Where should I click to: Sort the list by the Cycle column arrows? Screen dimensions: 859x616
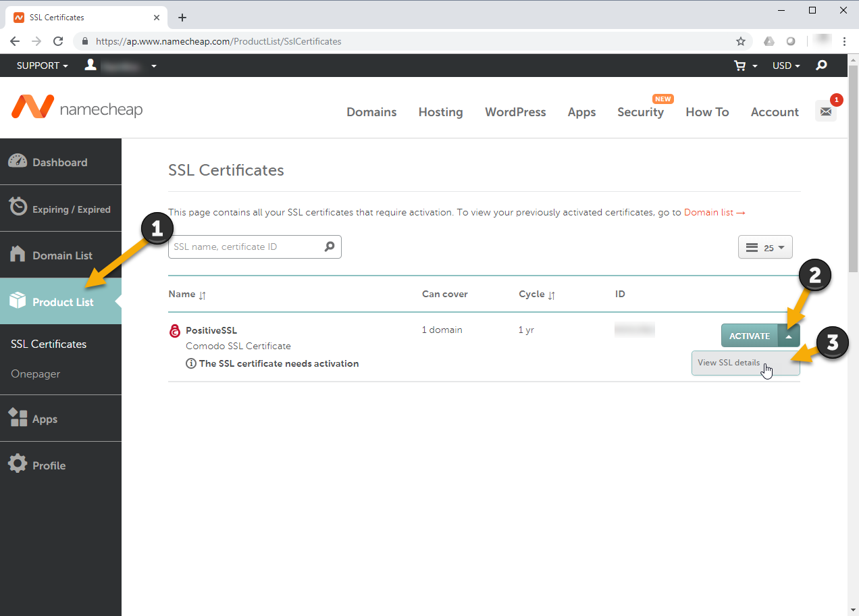tap(552, 295)
